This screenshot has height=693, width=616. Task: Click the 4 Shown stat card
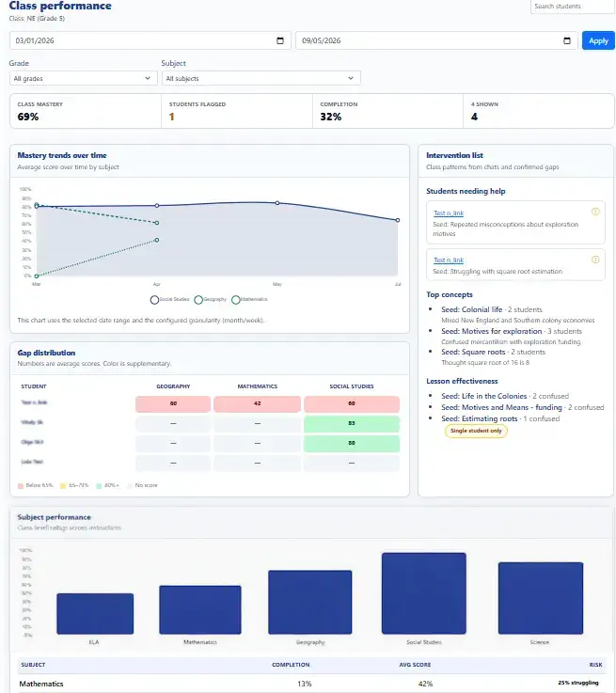pos(539,111)
